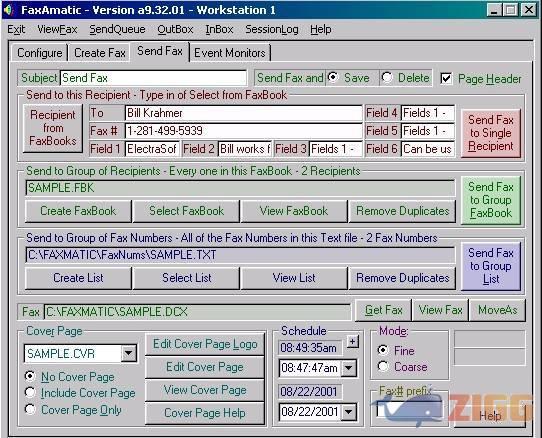Click Edit Cover Page Logo button

coord(205,344)
